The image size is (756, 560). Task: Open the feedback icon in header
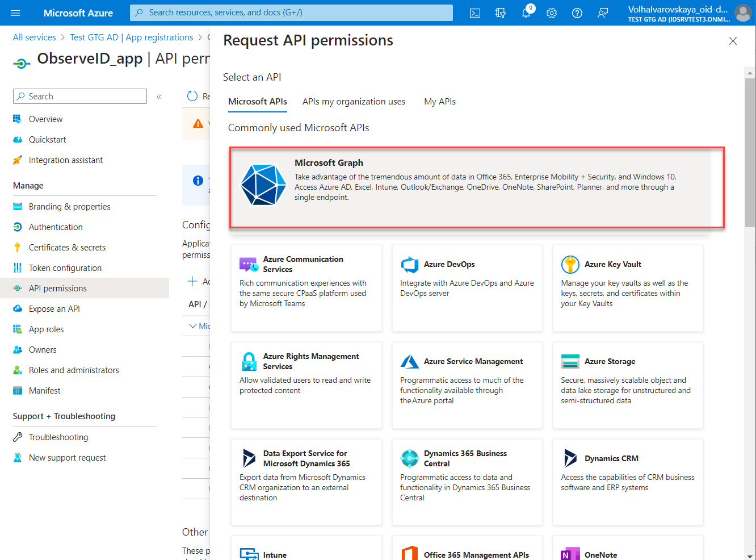pyautogui.click(x=603, y=13)
